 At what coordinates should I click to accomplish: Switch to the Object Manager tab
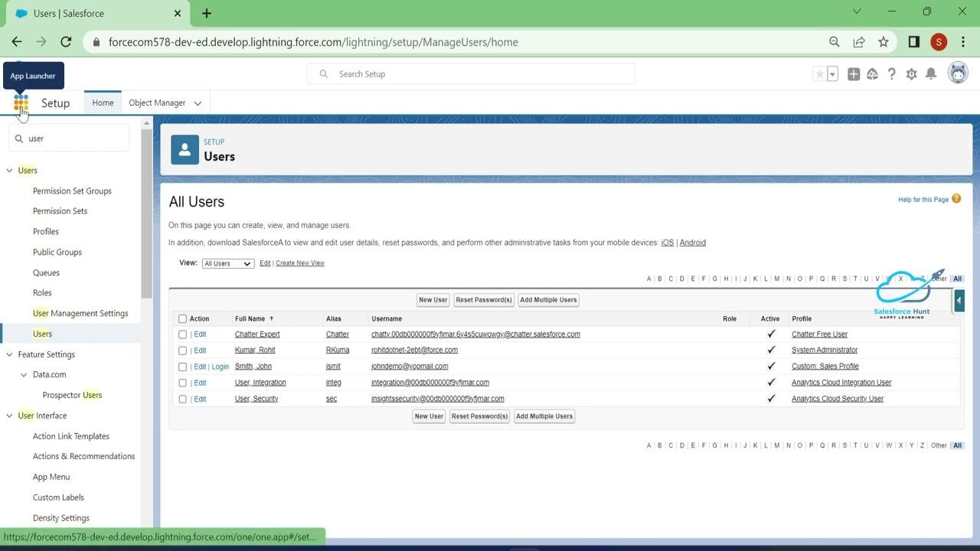tap(157, 103)
